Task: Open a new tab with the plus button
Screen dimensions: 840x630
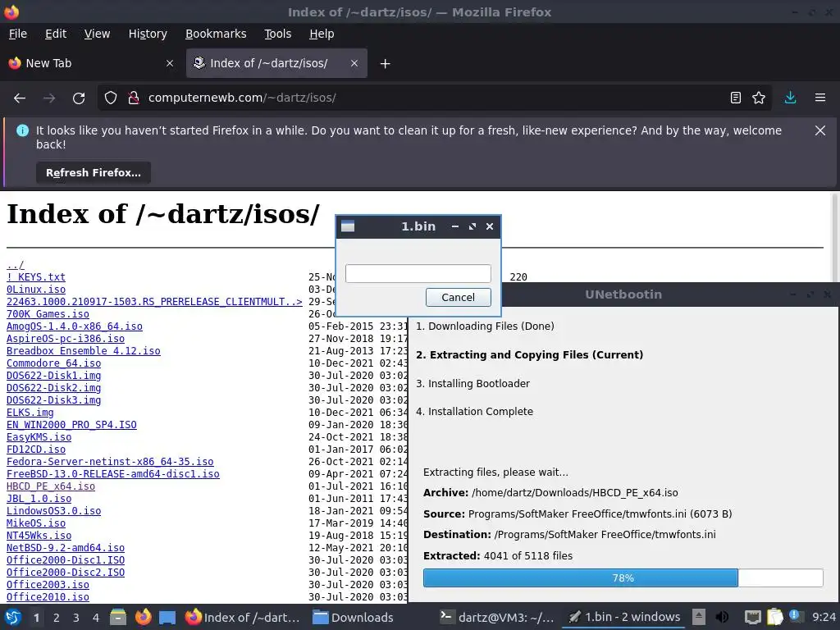Action: tap(385, 64)
